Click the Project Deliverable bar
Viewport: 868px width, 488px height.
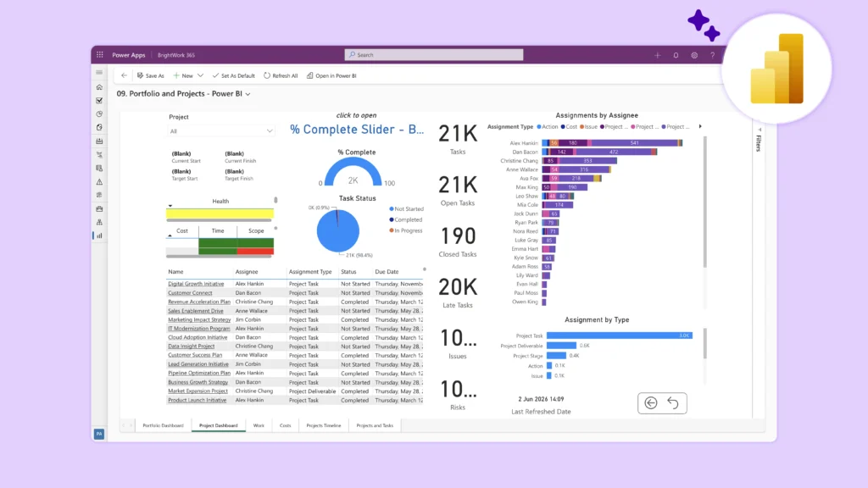[561, 346]
